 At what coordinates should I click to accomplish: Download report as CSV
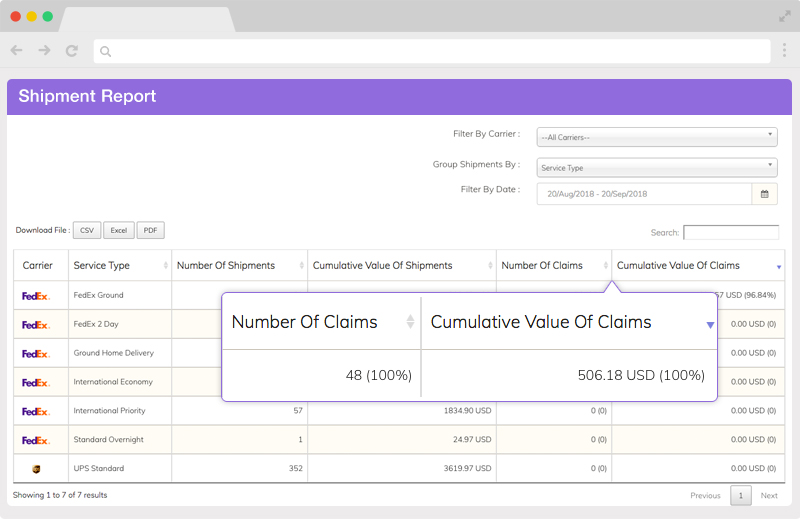pos(87,230)
